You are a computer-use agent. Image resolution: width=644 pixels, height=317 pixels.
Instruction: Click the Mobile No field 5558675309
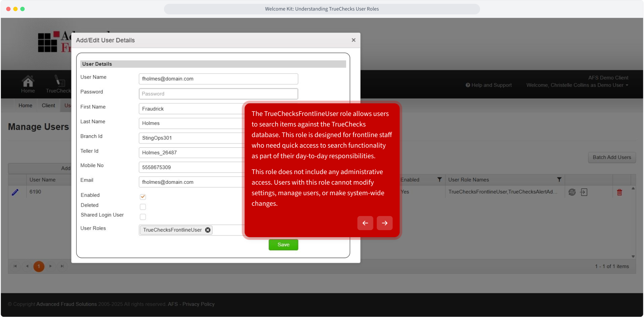192,167
